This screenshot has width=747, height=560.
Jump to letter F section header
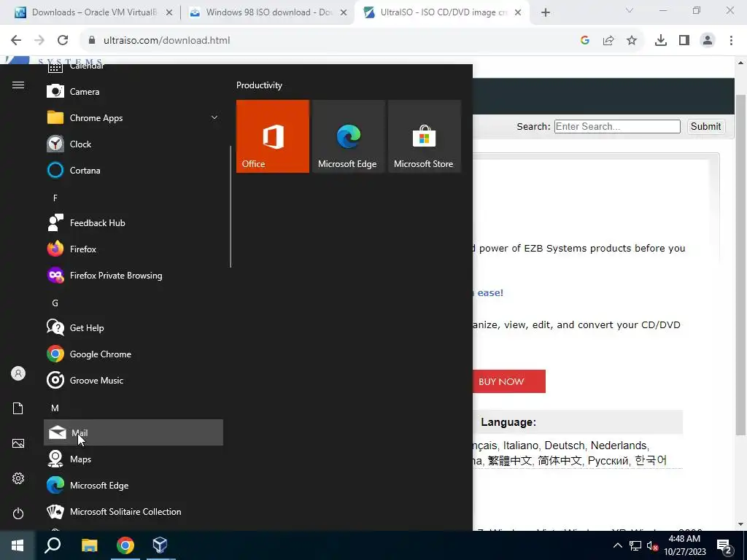click(55, 198)
